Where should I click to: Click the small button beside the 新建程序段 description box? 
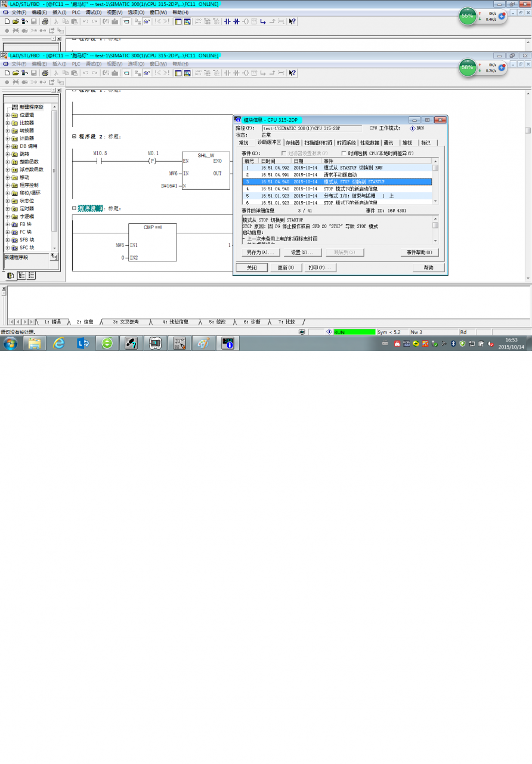click(54, 257)
